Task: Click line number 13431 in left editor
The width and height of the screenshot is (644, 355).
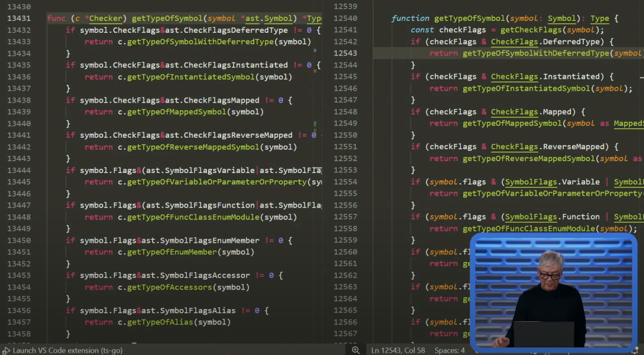Action: coord(19,18)
